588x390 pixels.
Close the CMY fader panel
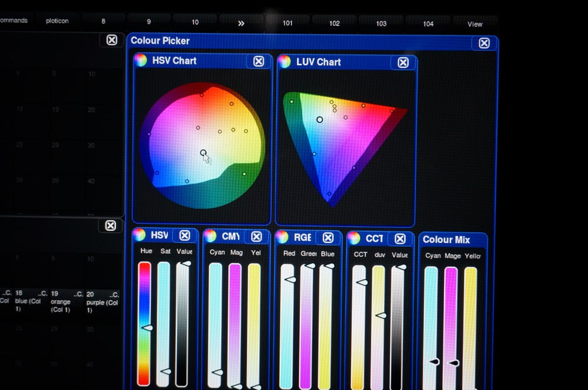[x=256, y=236]
